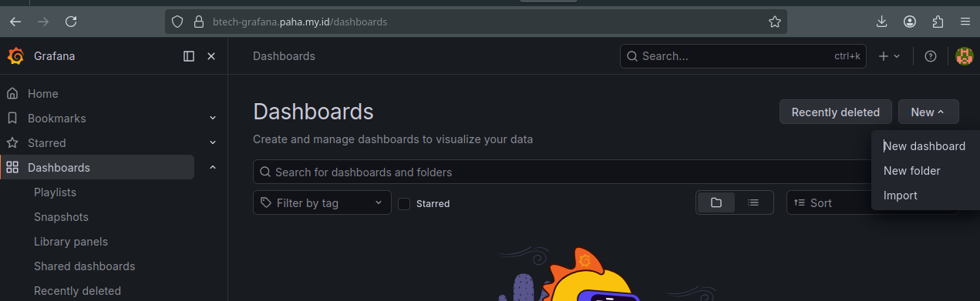Focus the top Search bar

coord(743,56)
